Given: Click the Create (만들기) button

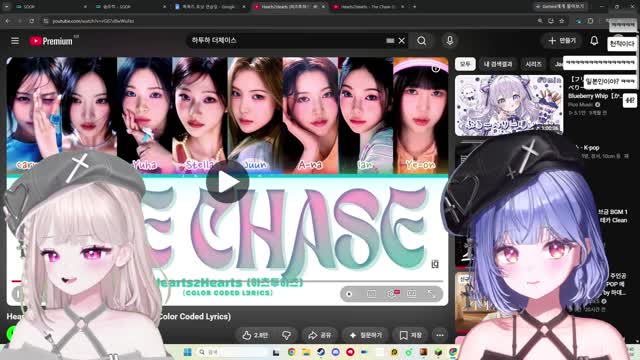Looking at the screenshot, I should (562, 40).
